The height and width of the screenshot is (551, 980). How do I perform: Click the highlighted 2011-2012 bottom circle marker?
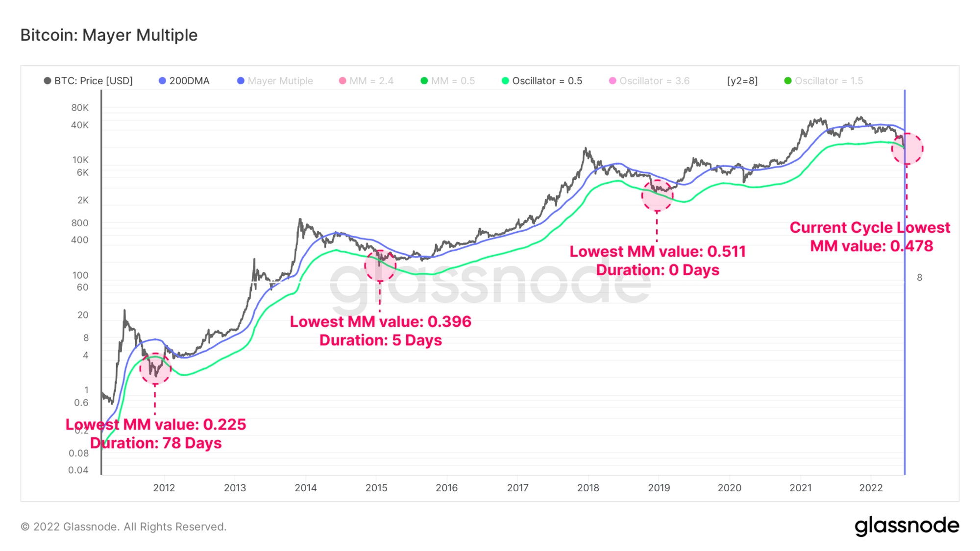pyautogui.click(x=155, y=369)
